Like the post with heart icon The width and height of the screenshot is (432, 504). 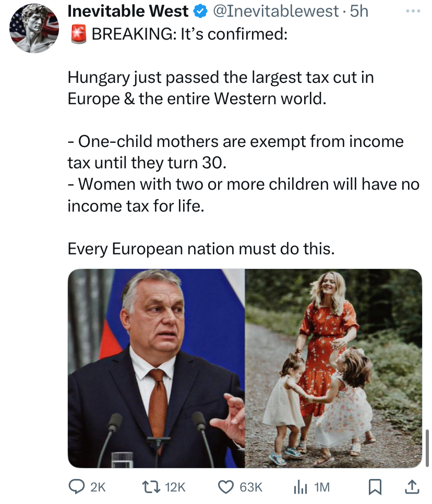[x=226, y=487]
